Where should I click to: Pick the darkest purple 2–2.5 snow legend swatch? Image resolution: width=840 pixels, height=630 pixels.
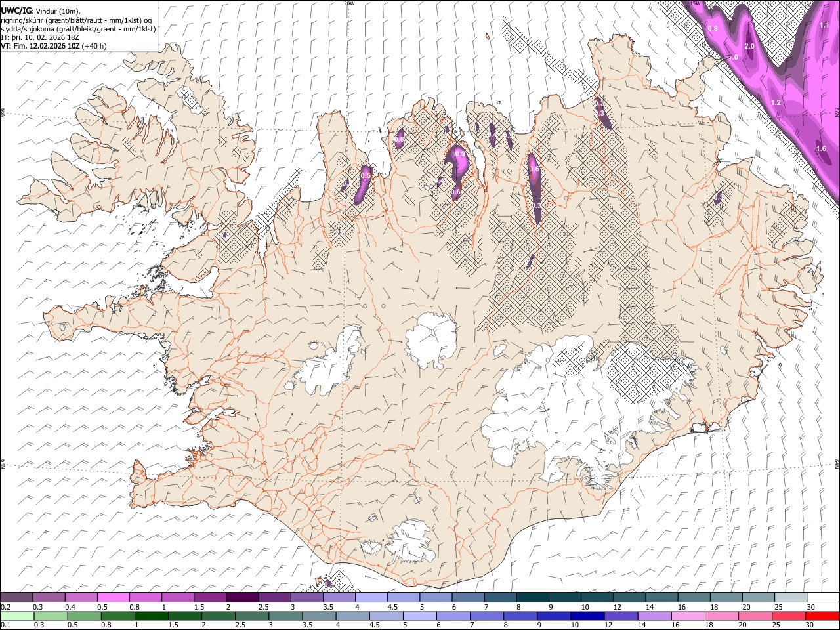coord(241,598)
